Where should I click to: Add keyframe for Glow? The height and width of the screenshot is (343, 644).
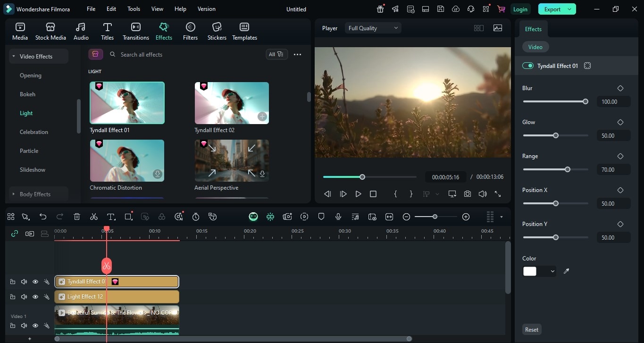620,122
